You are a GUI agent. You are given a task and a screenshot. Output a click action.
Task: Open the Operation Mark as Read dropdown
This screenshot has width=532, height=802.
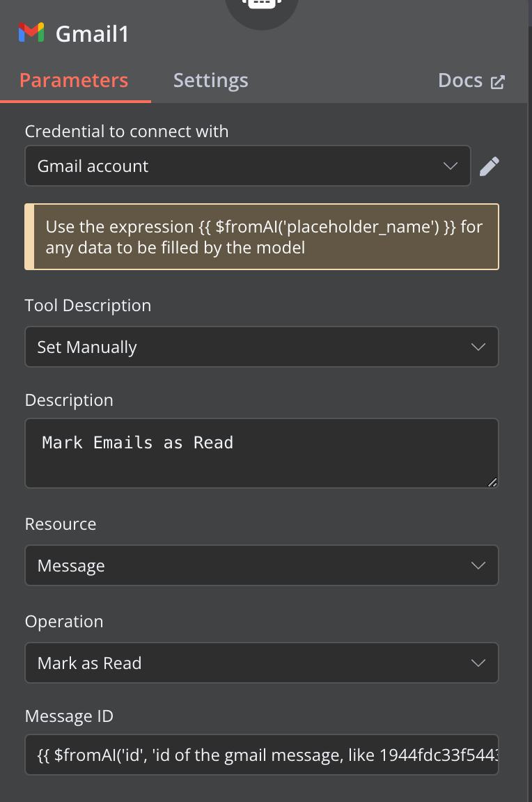coord(261,663)
